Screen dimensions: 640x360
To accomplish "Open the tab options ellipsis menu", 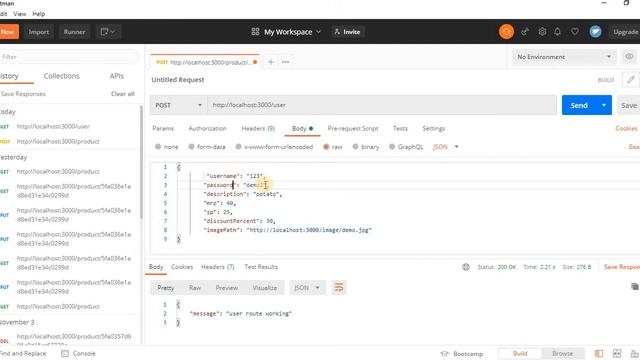I will click(x=286, y=62).
